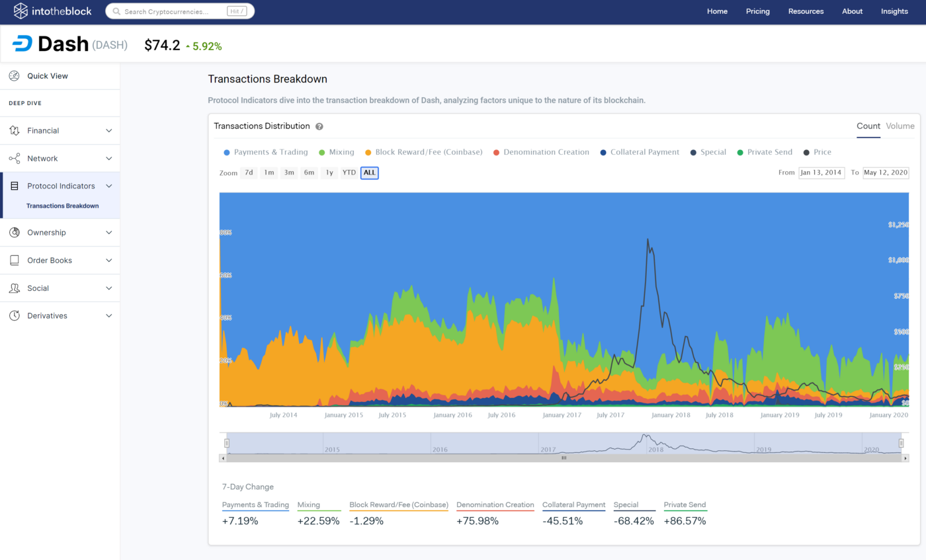Click the Order Books icon
Viewport: 926px width, 560px height.
point(14,260)
